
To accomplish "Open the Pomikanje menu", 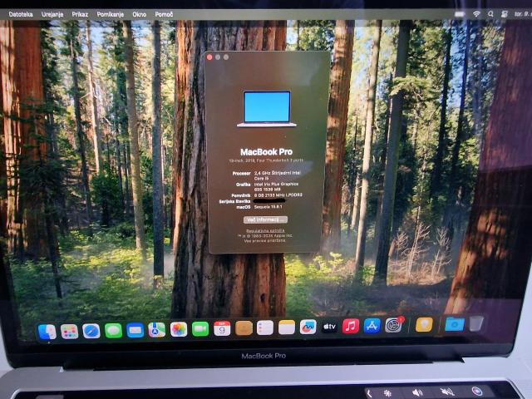I will click(x=111, y=14).
